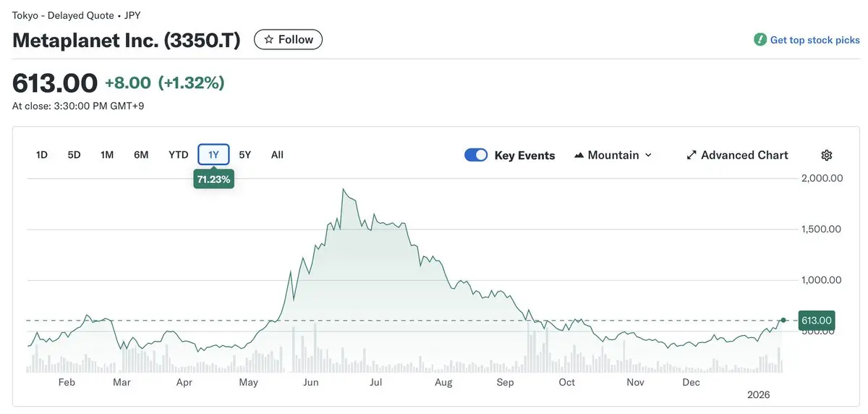Click the star icon beside Follow
The image size is (868, 414).
coord(269,40)
